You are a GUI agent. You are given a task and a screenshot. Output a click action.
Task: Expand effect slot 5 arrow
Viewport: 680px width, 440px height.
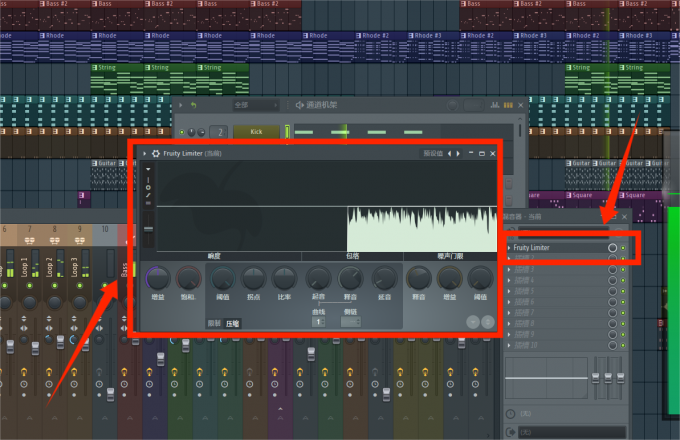[x=509, y=291]
